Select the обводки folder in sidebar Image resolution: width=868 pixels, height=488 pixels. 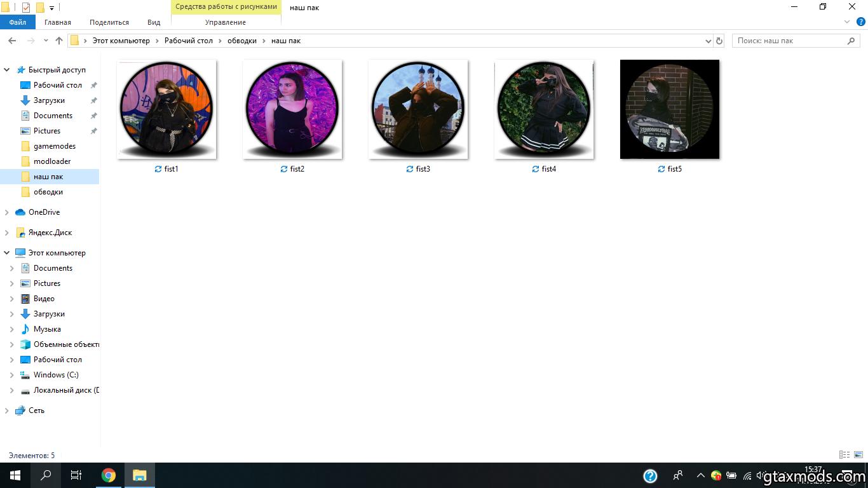[x=48, y=192]
